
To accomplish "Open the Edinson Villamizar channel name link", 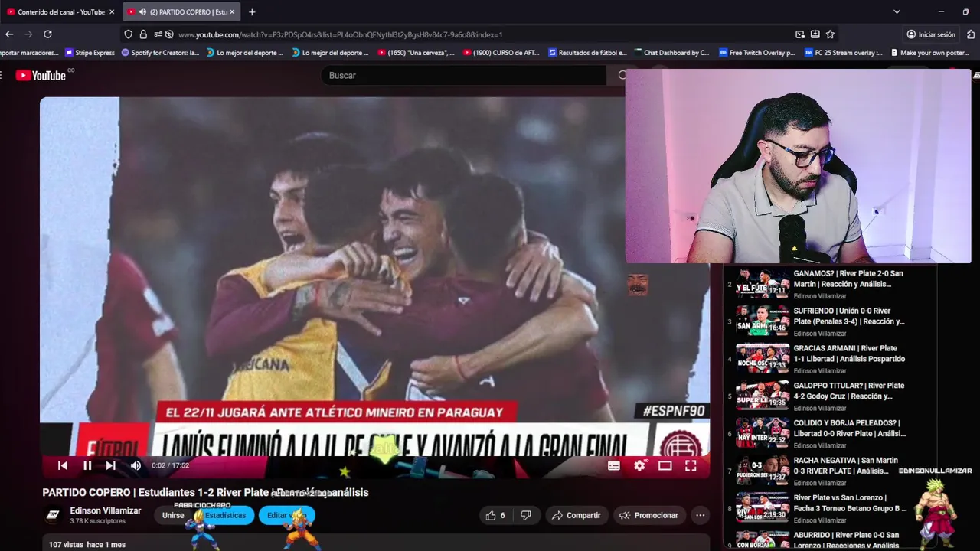I will [x=106, y=510].
